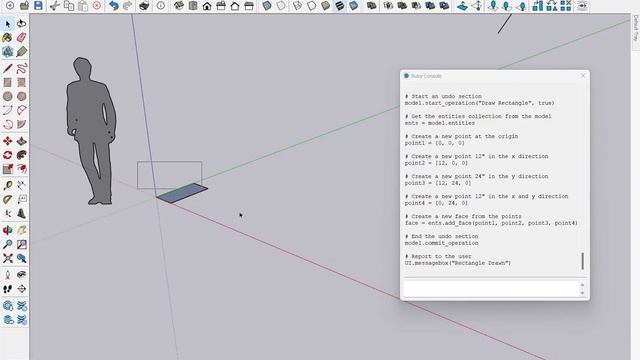Screen dimensions: 640x360
Task: Choose the Pie tool
Action: click(22, 124)
